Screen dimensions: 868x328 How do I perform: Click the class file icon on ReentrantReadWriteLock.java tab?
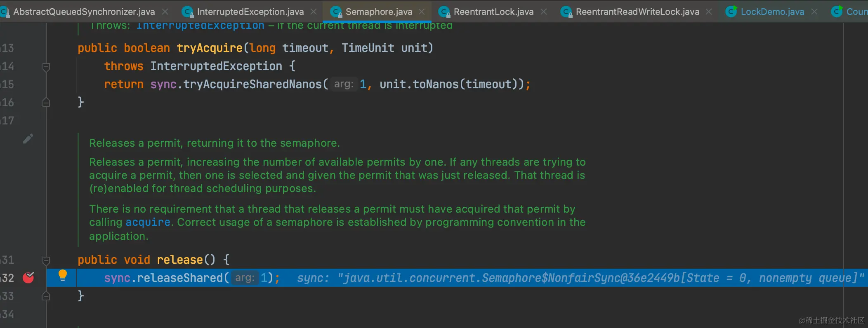[x=566, y=12]
